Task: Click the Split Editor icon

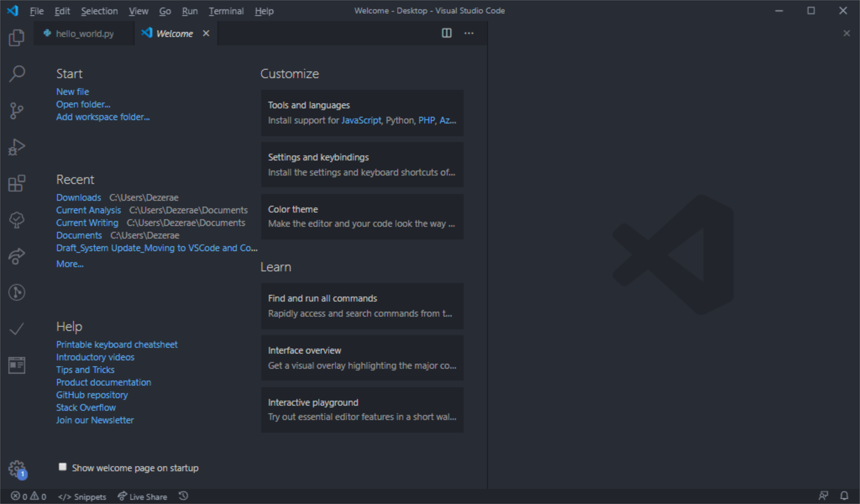Action: tap(447, 33)
